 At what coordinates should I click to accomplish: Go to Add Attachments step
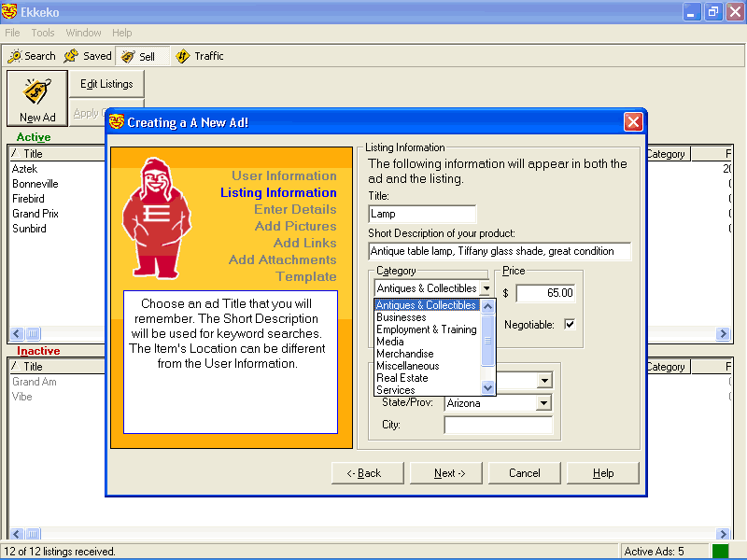click(x=283, y=259)
